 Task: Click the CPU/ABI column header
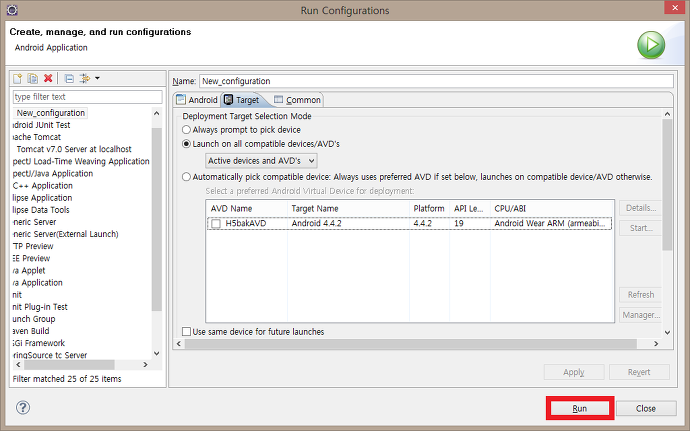(552, 209)
